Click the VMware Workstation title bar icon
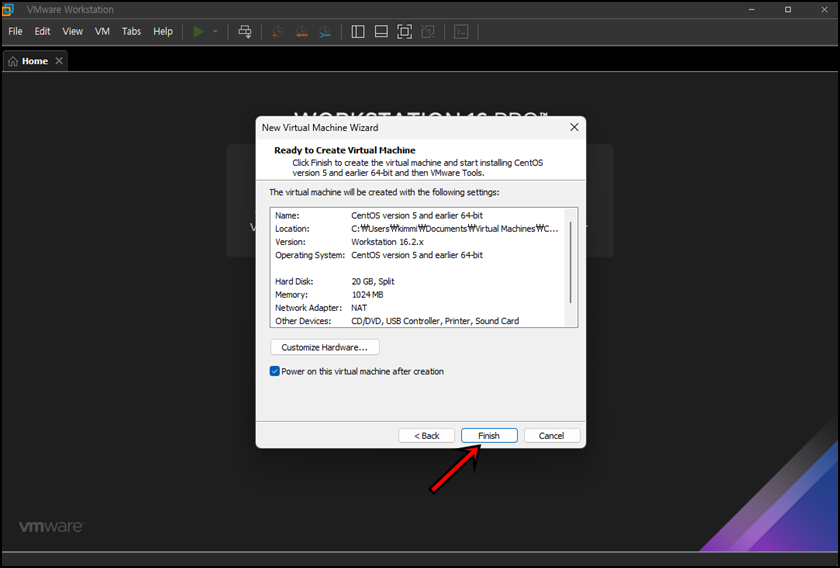The width and height of the screenshot is (840, 568). pos(8,9)
